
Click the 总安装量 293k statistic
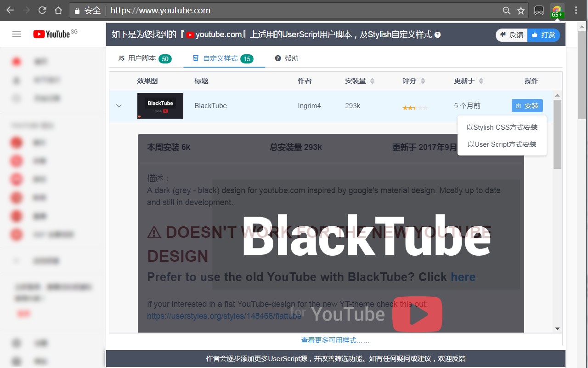click(x=296, y=147)
